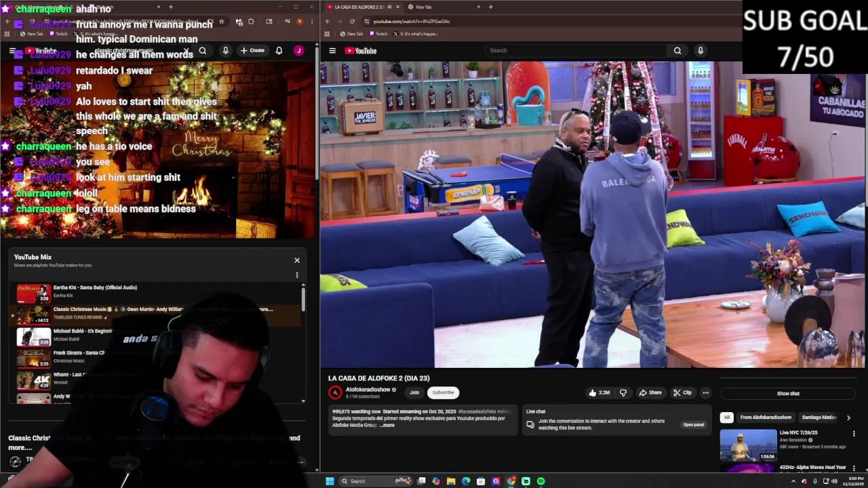Open notifications bell in left YouTube window
This screenshot has height=488, width=868.
point(279,50)
